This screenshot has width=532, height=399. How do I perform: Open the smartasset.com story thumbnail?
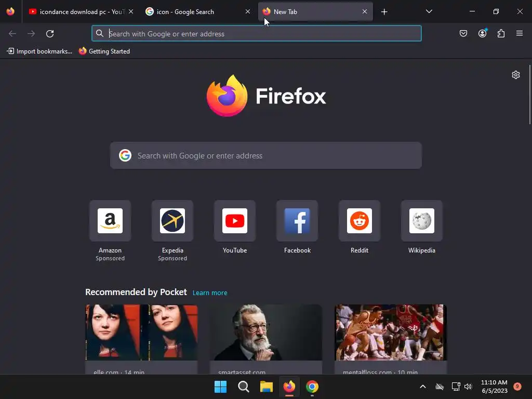266,332
